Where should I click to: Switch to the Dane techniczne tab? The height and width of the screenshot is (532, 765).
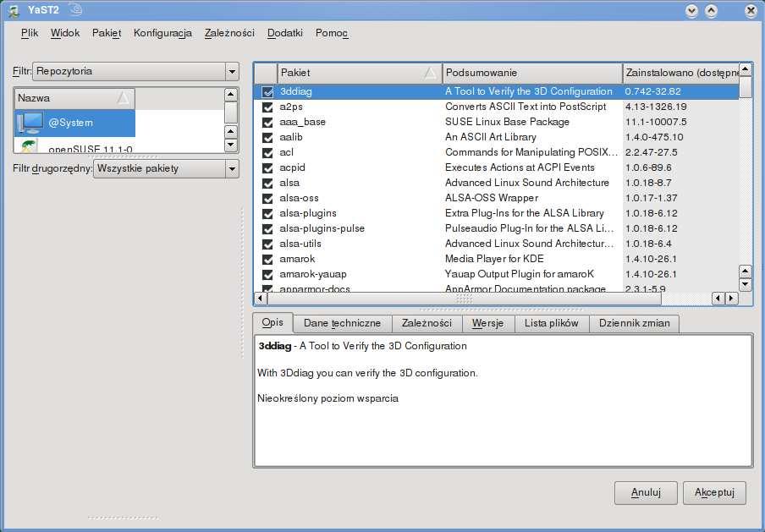[342, 323]
